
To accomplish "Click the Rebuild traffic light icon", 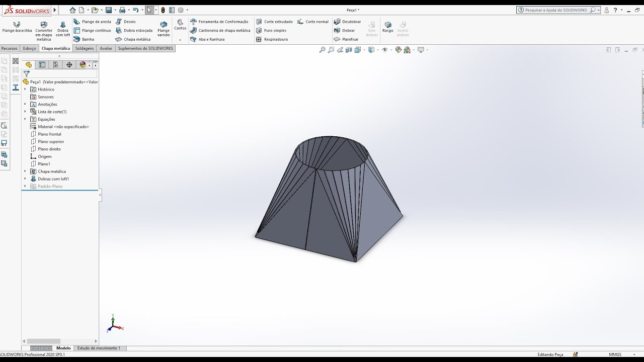I will pos(163,10).
